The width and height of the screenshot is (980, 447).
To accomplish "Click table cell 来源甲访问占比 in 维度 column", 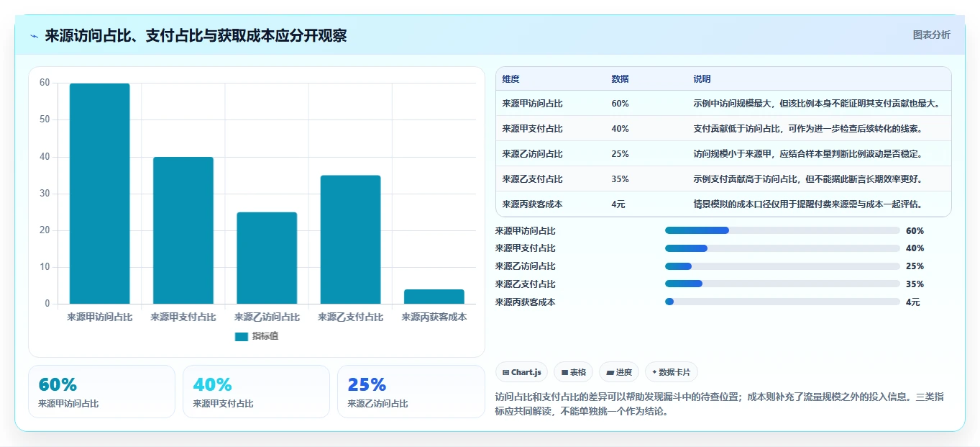I will tap(532, 104).
